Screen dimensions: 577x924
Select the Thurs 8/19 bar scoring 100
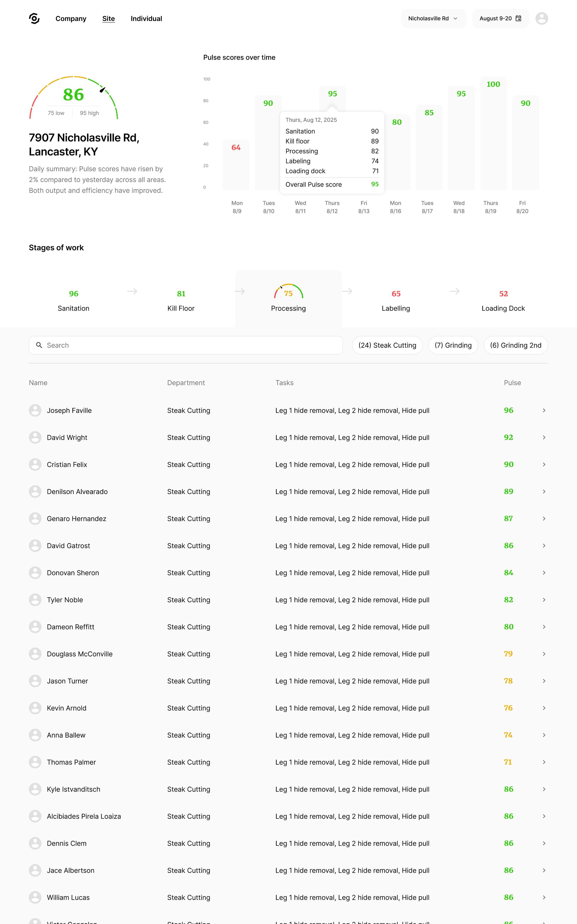(493, 134)
